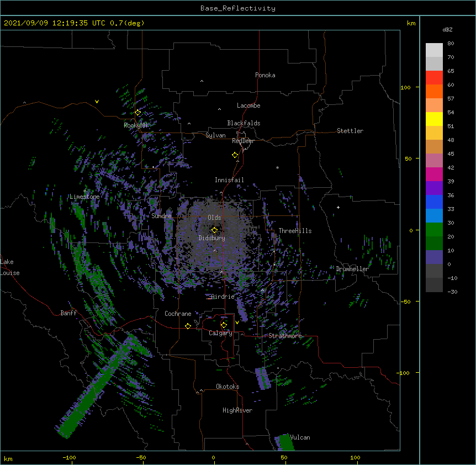476x465 pixels.
Task: Click the Sundre town label
Action: [x=161, y=216]
